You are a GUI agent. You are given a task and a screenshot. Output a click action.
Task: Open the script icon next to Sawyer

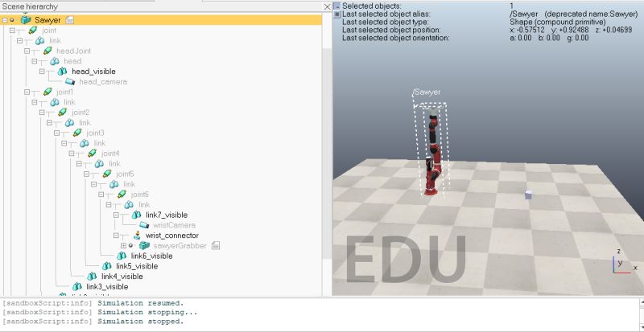(70, 20)
